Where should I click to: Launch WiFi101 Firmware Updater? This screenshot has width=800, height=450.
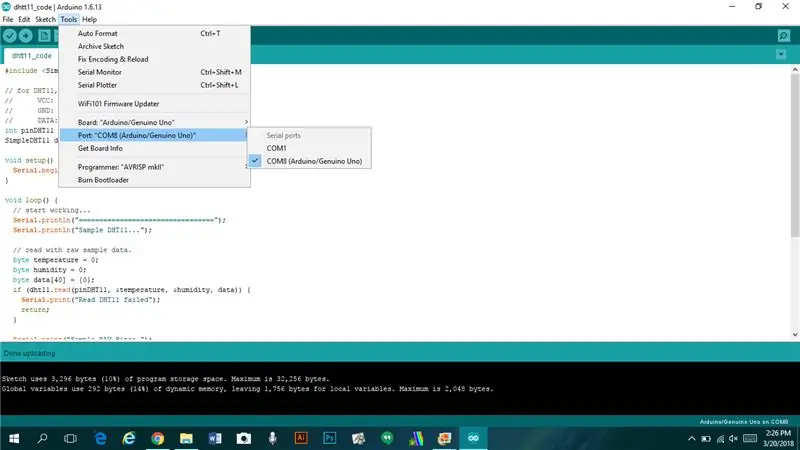point(154,104)
